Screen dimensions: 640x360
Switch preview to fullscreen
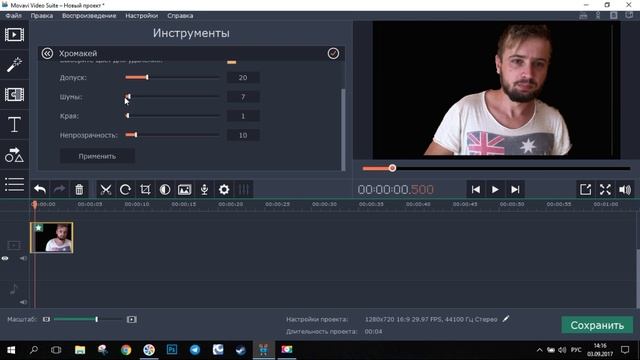(605, 189)
